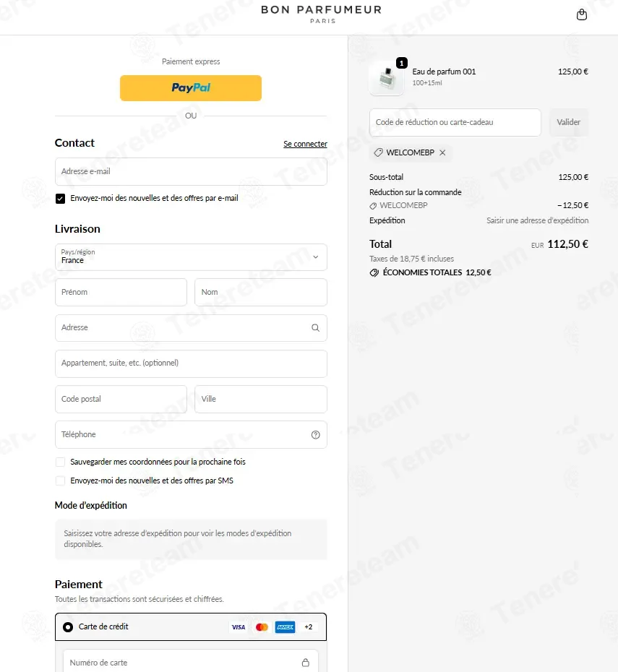
Task: Click the Mastercard logo
Action: pos(262,627)
